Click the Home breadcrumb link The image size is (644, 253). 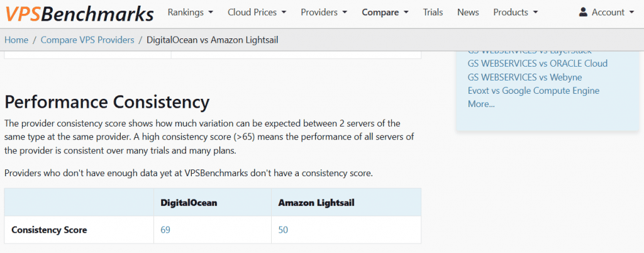click(16, 40)
